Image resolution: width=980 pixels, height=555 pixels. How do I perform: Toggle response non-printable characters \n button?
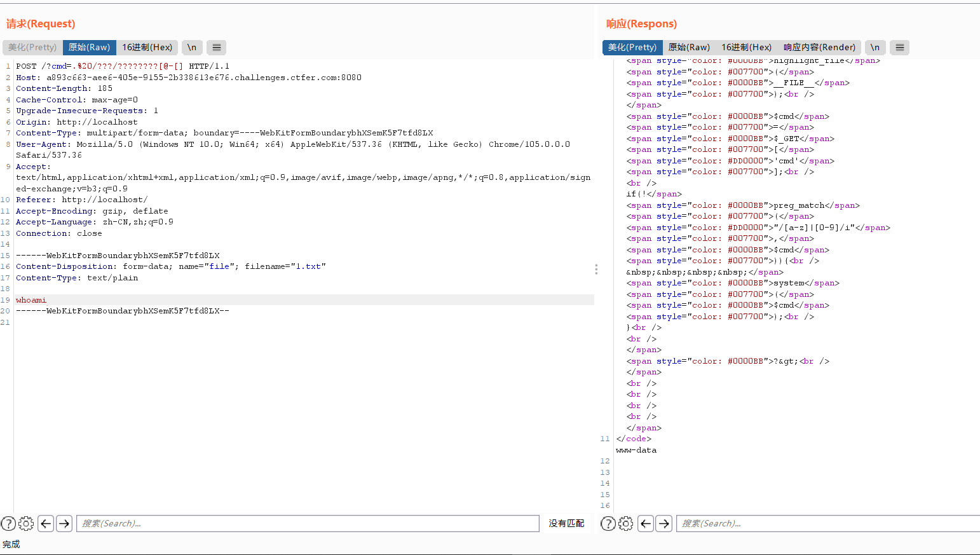pos(875,47)
